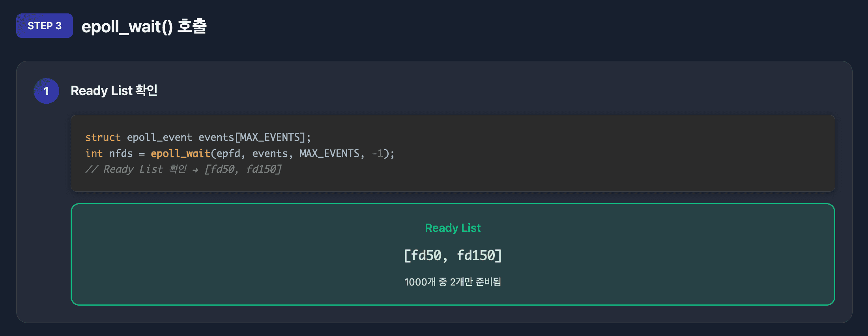Click fd150 in the large ready list
The width and height of the screenshot is (868, 336).
pyautogui.click(x=476, y=256)
